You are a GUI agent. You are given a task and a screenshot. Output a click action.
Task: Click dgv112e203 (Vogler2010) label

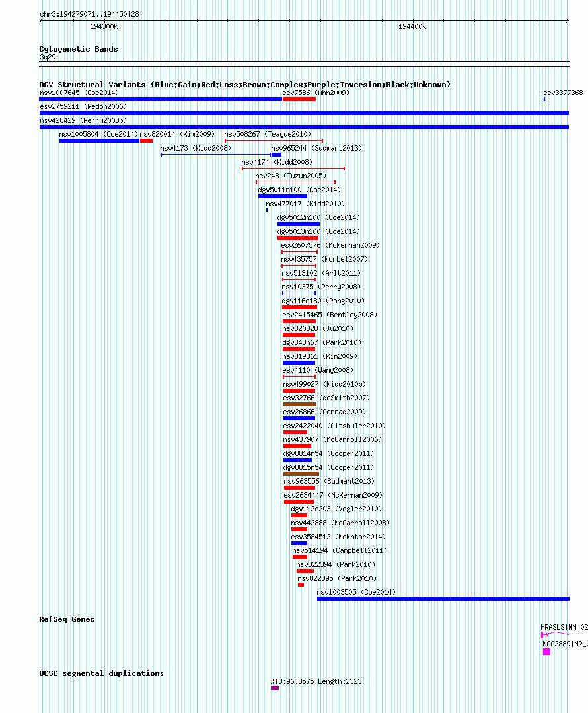[x=336, y=509]
